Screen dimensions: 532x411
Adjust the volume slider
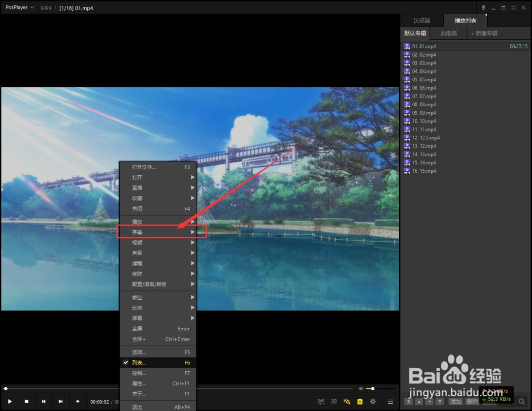(x=380, y=389)
